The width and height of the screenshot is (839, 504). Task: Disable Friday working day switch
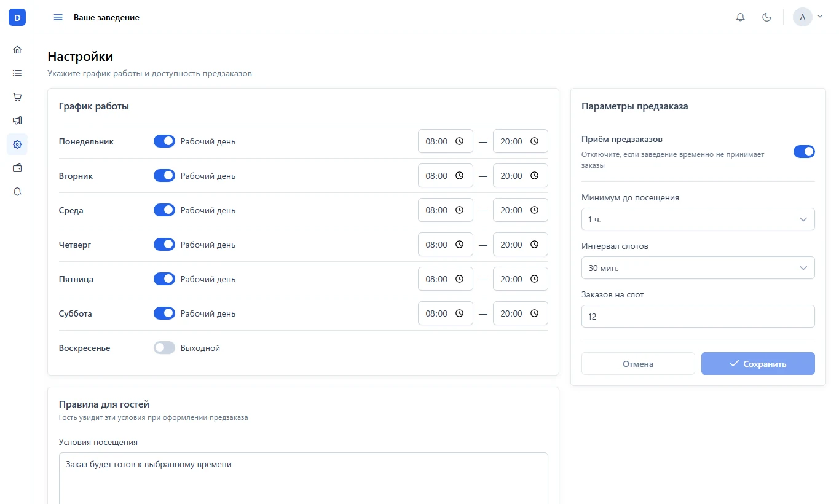tap(164, 279)
